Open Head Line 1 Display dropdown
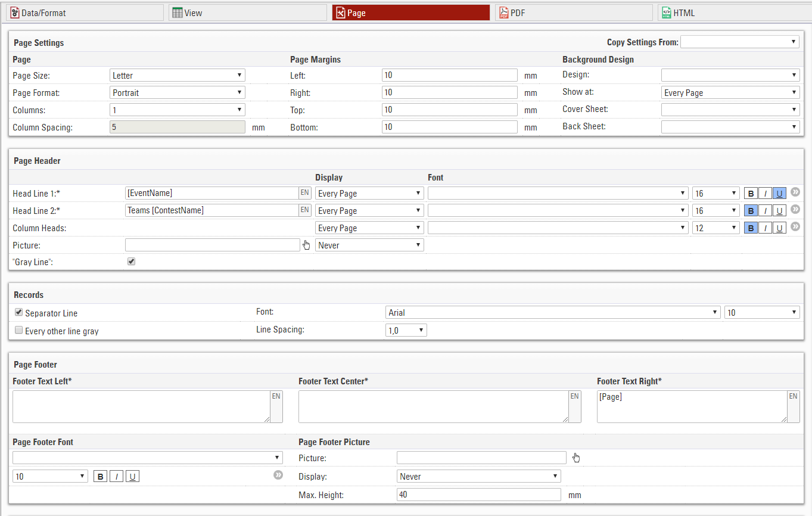 pos(369,194)
